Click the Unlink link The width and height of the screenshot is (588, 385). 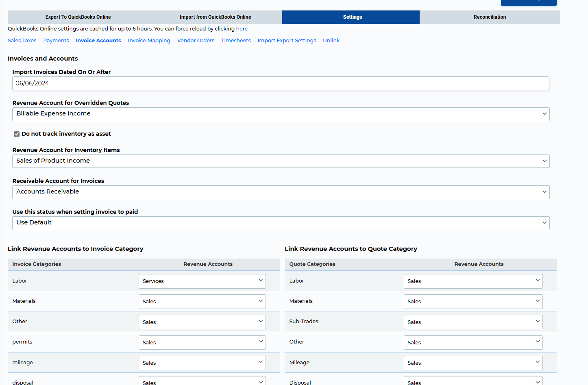(331, 41)
